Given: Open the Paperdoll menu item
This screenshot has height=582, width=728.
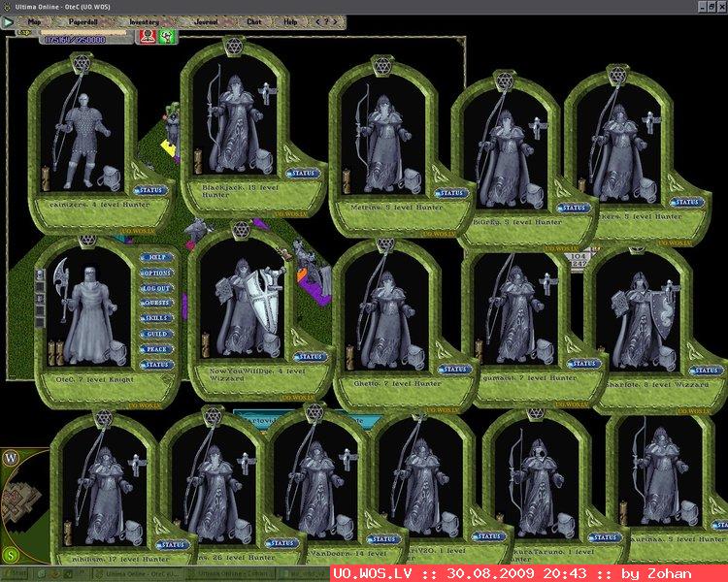Looking at the screenshot, I should [x=82, y=21].
